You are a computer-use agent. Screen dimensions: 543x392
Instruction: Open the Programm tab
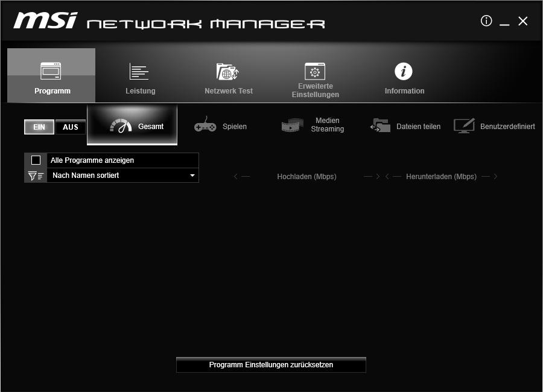coord(51,75)
